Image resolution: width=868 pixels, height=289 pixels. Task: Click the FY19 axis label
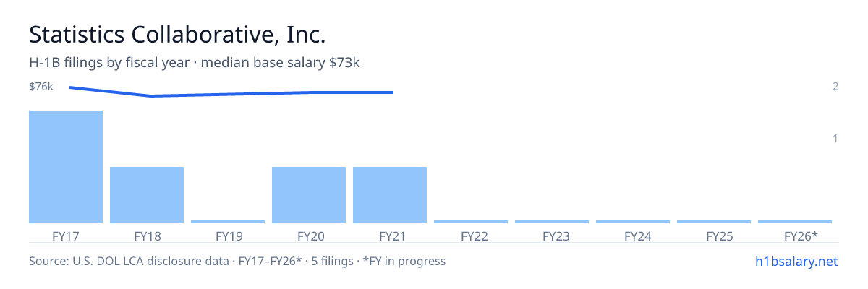(x=228, y=236)
